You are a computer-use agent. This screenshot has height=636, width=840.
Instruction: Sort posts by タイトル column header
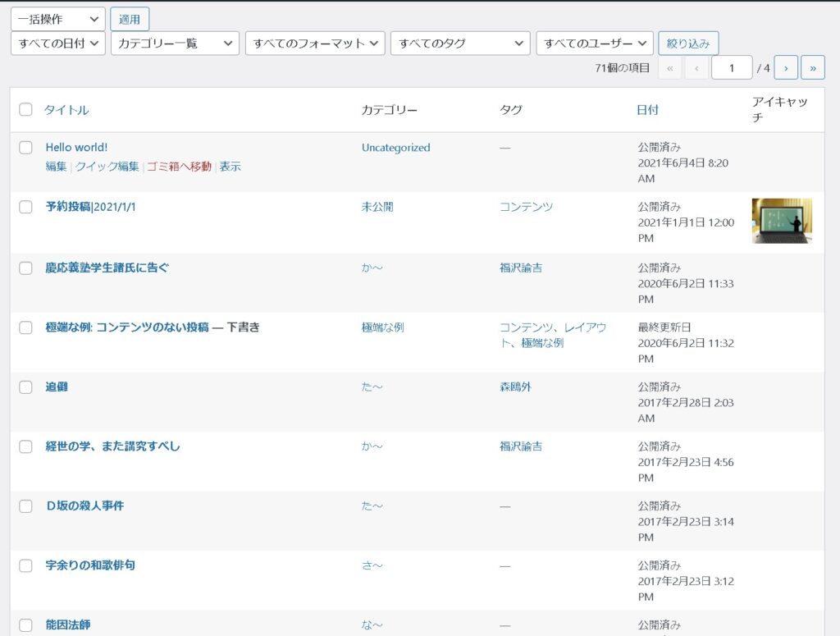tap(66, 110)
